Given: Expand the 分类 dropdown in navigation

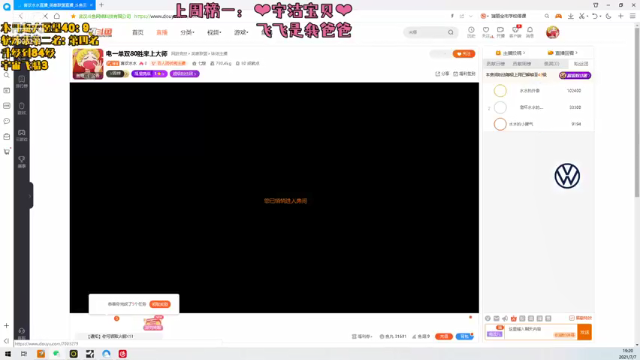Looking at the screenshot, I should pyautogui.click(x=187, y=32).
